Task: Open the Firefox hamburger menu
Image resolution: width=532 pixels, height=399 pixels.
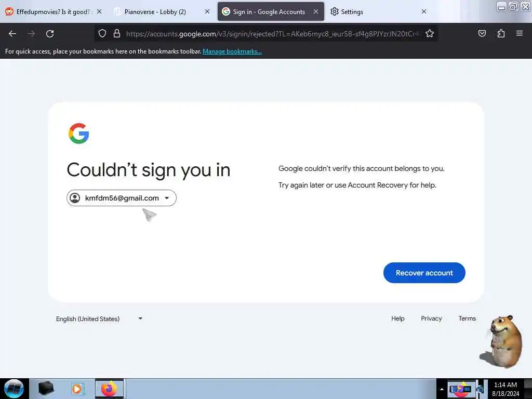Action: (x=520, y=33)
